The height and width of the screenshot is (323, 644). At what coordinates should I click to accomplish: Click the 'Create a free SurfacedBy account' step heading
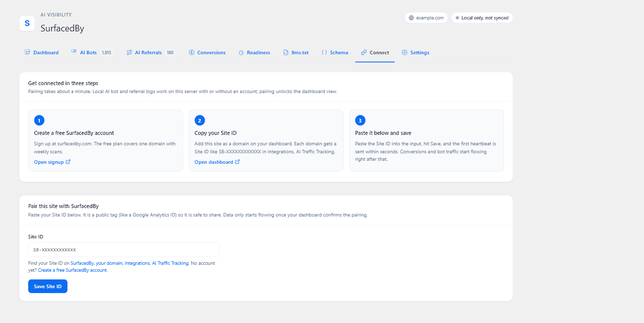tap(74, 133)
